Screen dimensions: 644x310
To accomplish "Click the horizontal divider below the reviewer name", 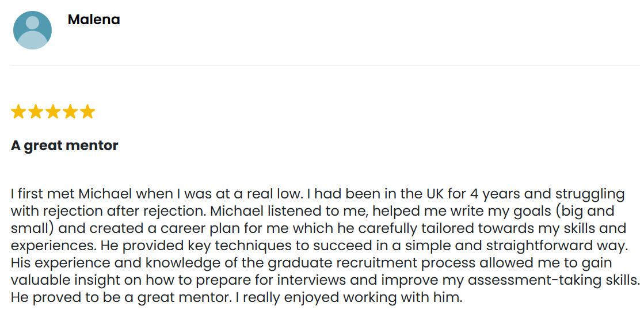I will 322,66.
